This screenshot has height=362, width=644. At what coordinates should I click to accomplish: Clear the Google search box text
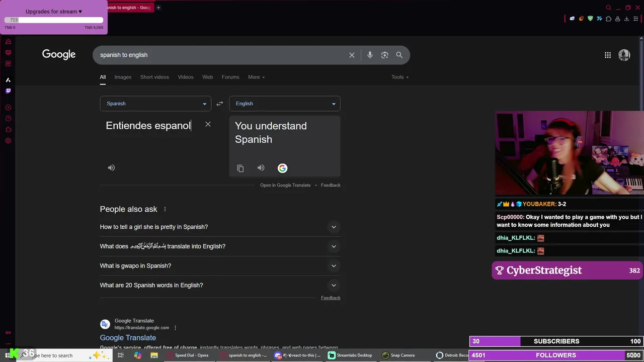tap(352, 55)
